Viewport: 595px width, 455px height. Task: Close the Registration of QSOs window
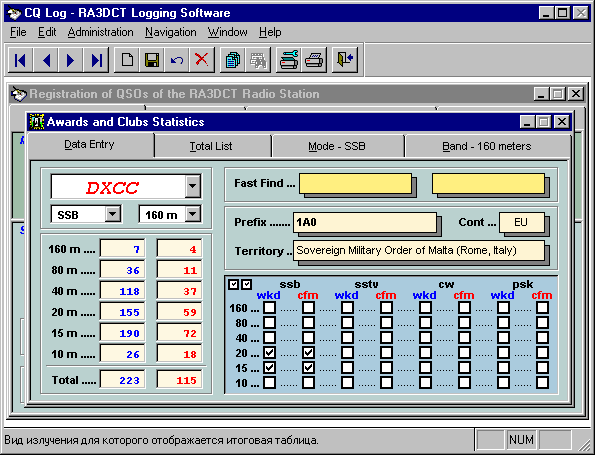tap(576, 94)
